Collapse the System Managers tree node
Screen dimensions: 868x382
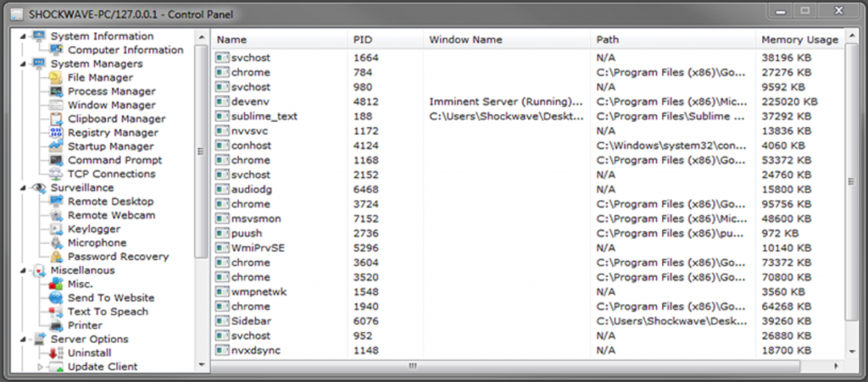coord(23,64)
